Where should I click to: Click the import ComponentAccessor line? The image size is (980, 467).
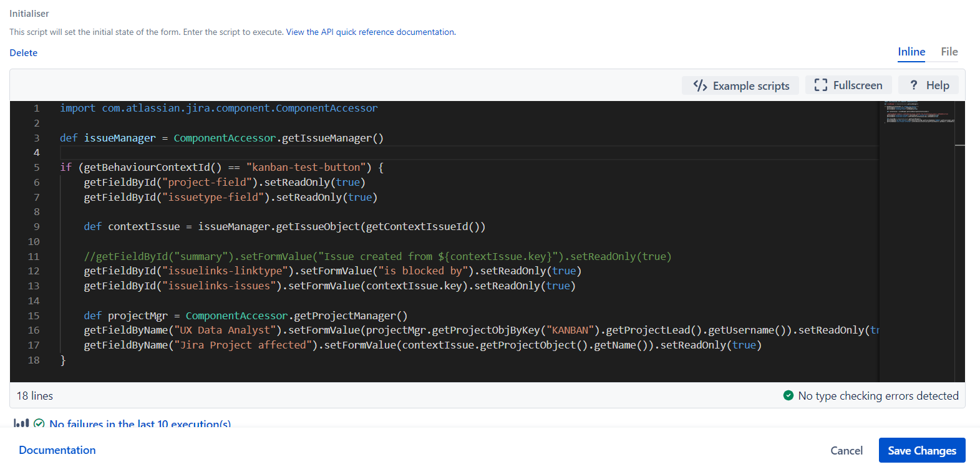pos(218,108)
